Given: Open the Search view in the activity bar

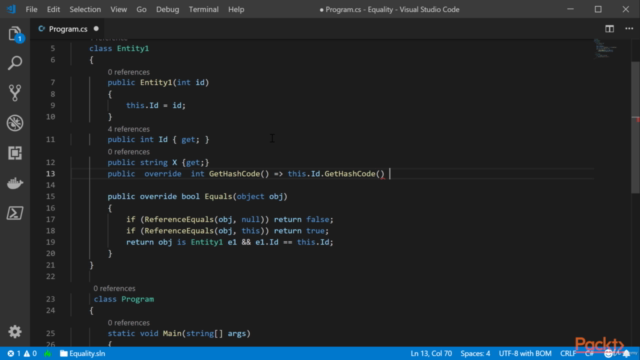Looking at the screenshot, I should pyautogui.click(x=15, y=63).
